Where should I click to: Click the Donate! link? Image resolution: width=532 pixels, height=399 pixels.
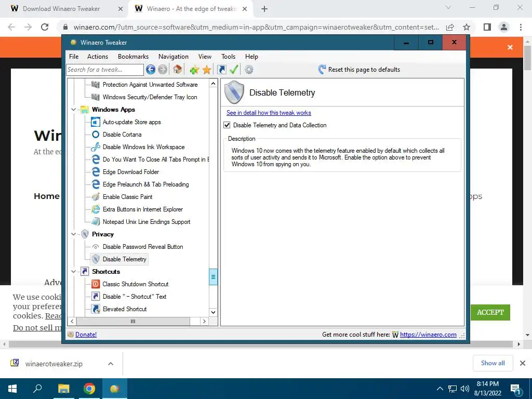click(x=86, y=335)
